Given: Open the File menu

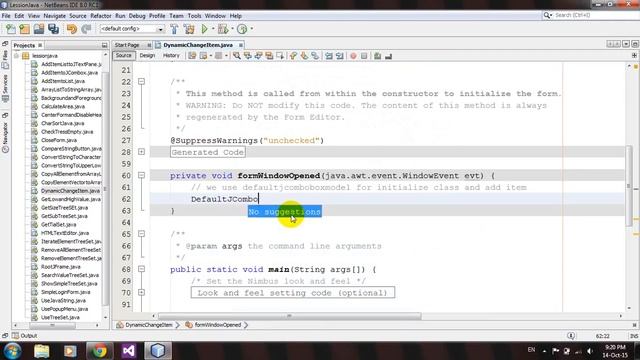Looking at the screenshot, I should pos(6,16).
